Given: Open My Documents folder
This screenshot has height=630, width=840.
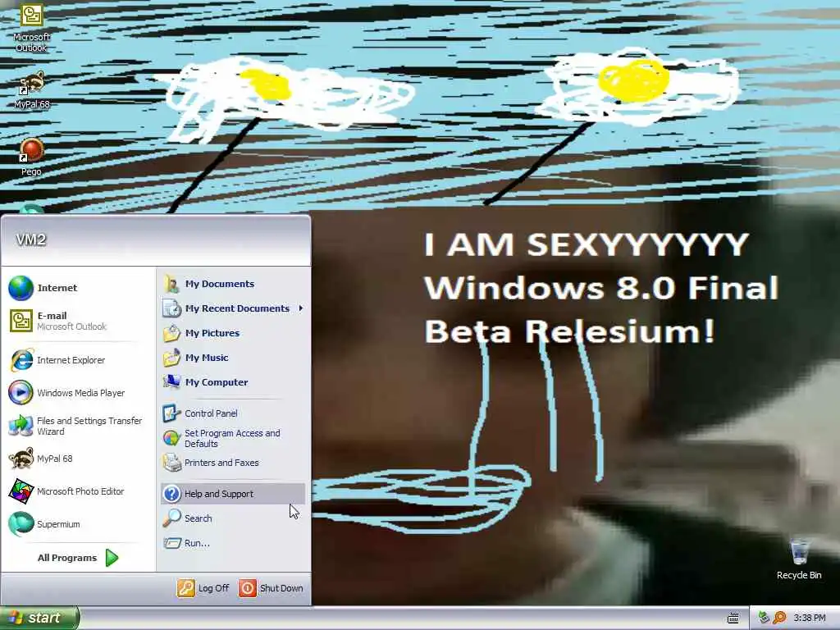Looking at the screenshot, I should [x=232, y=284].
